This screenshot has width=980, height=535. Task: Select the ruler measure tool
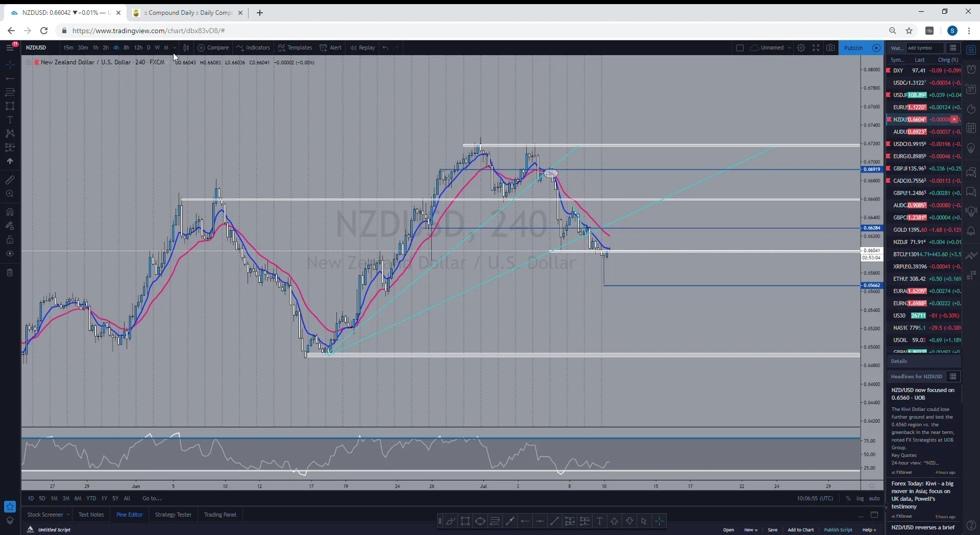point(10,180)
